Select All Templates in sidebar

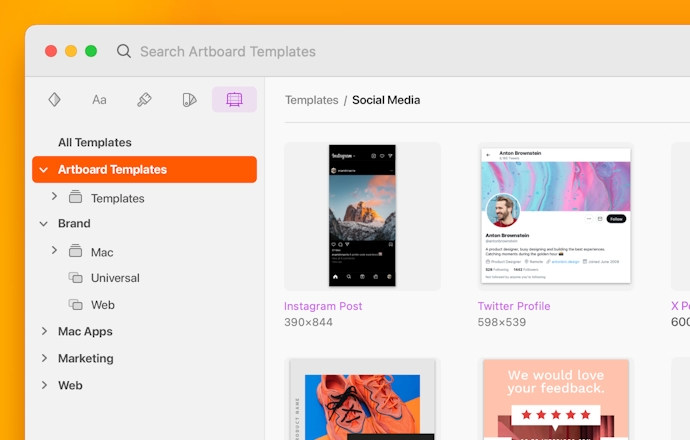(95, 142)
